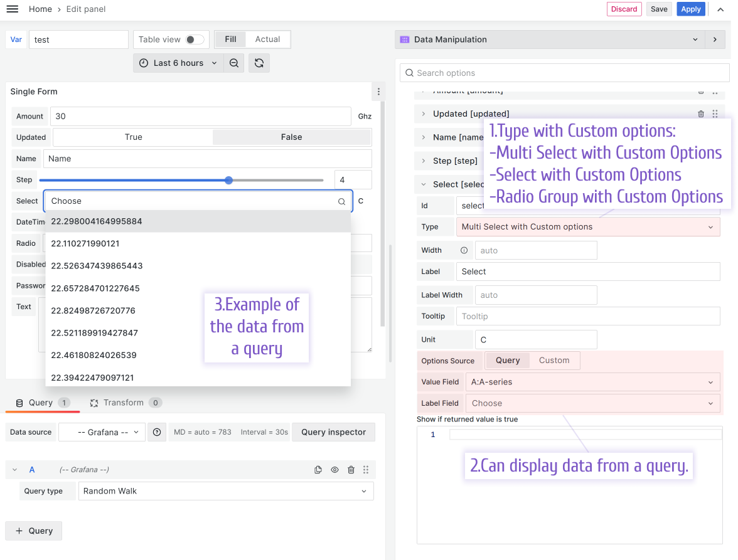Open the navigation hamburger menu
The image size is (738, 560).
(x=13, y=9)
